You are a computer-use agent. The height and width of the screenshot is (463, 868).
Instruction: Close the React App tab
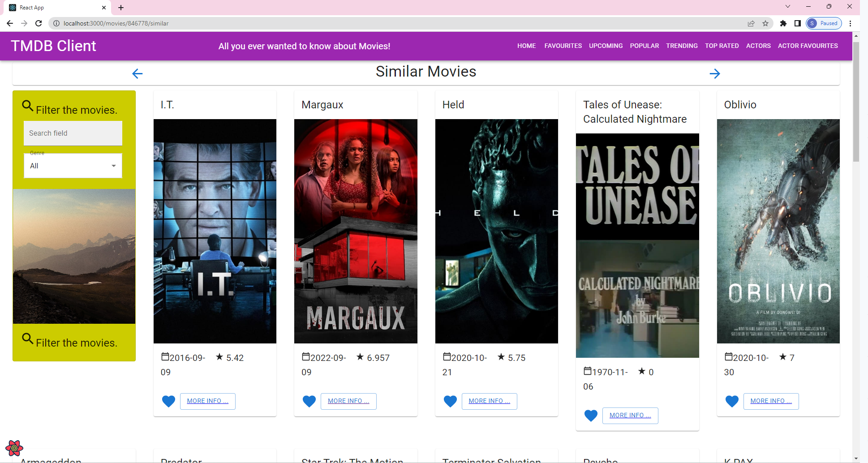pyautogui.click(x=104, y=8)
